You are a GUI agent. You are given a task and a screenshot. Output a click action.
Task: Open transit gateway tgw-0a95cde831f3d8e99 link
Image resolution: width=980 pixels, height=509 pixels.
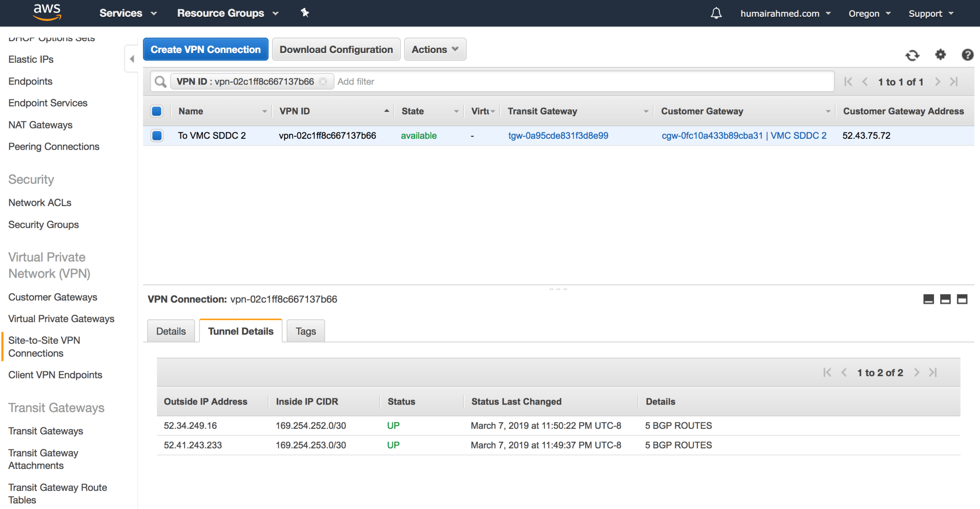coord(558,136)
